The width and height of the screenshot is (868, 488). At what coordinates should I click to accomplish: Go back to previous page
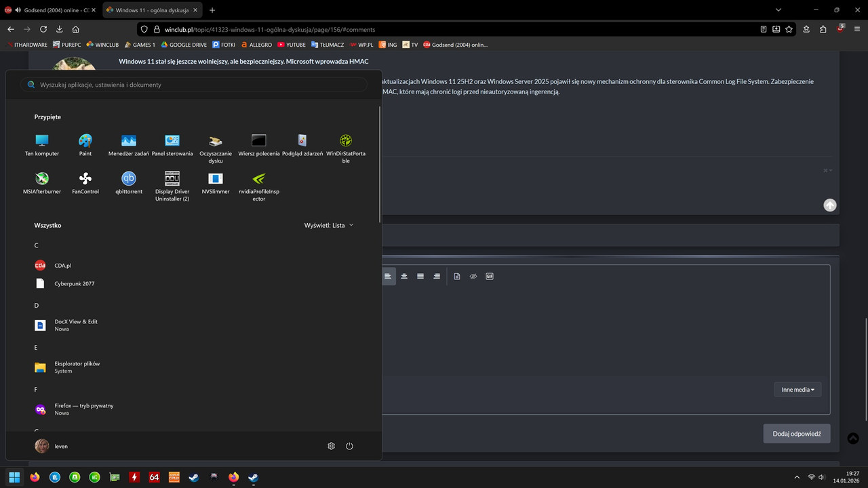pyautogui.click(x=11, y=29)
